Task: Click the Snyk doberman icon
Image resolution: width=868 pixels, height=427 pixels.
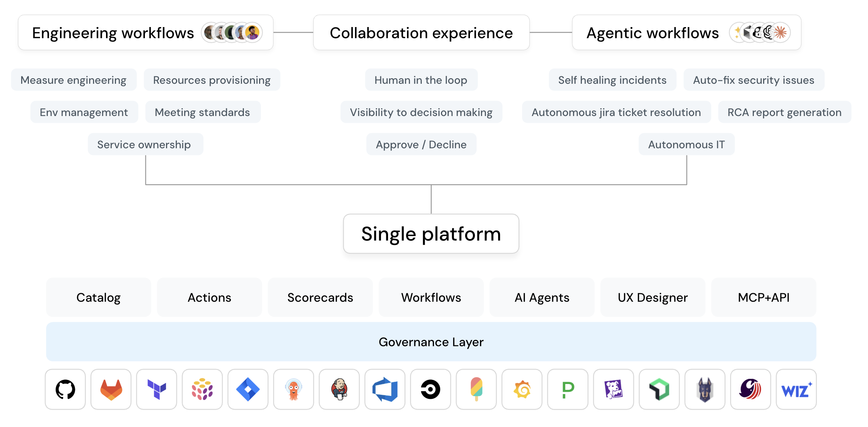Action: (705, 389)
